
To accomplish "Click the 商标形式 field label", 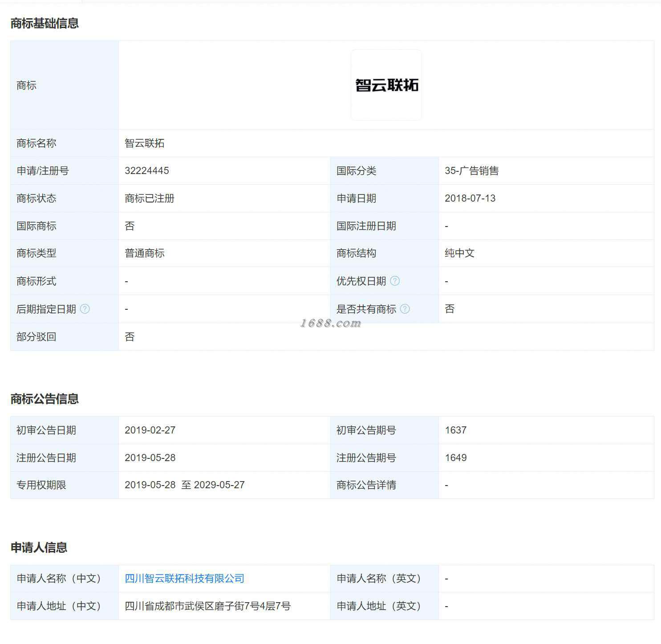I will (36, 281).
